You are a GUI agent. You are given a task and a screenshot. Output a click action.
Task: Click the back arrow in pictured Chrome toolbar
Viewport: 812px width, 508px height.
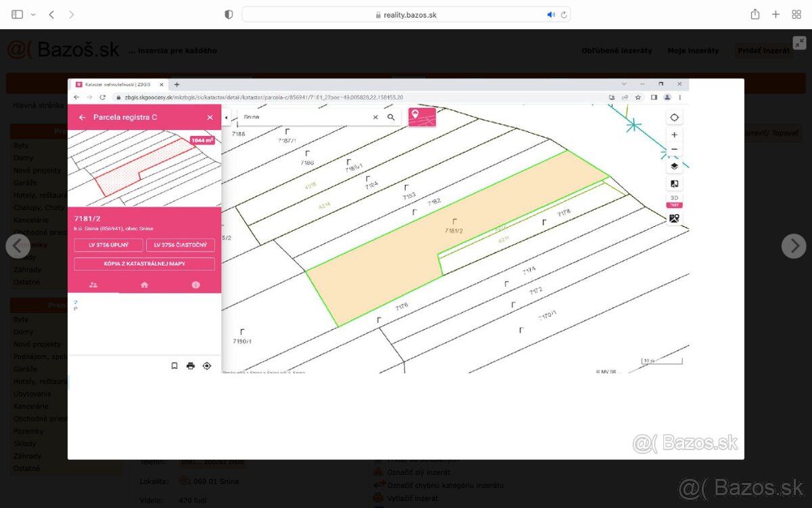[77, 97]
